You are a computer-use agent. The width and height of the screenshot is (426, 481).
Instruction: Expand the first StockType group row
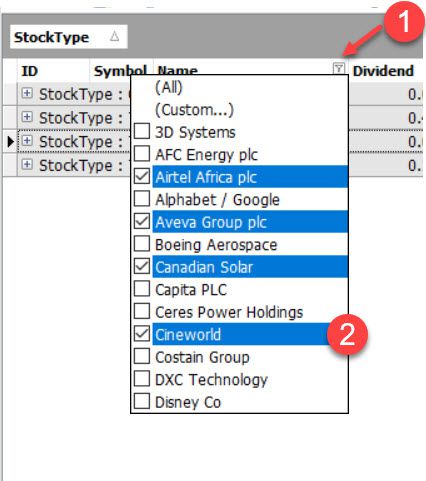(x=27, y=93)
